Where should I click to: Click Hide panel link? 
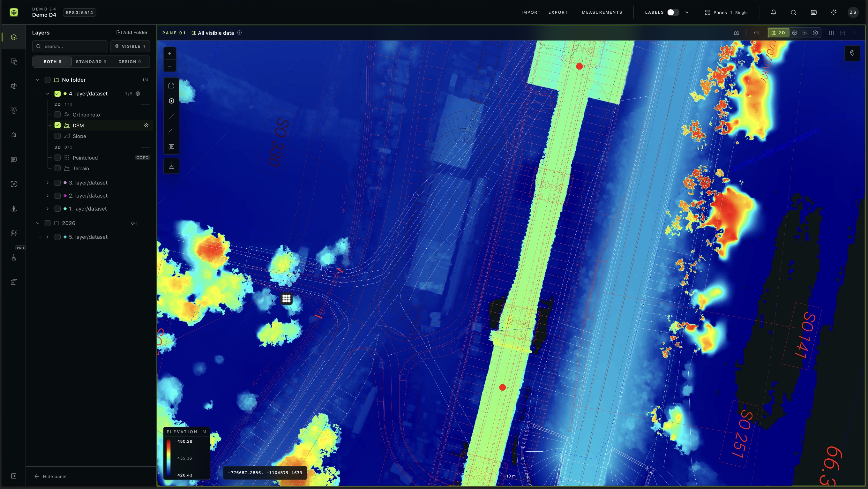click(x=50, y=476)
